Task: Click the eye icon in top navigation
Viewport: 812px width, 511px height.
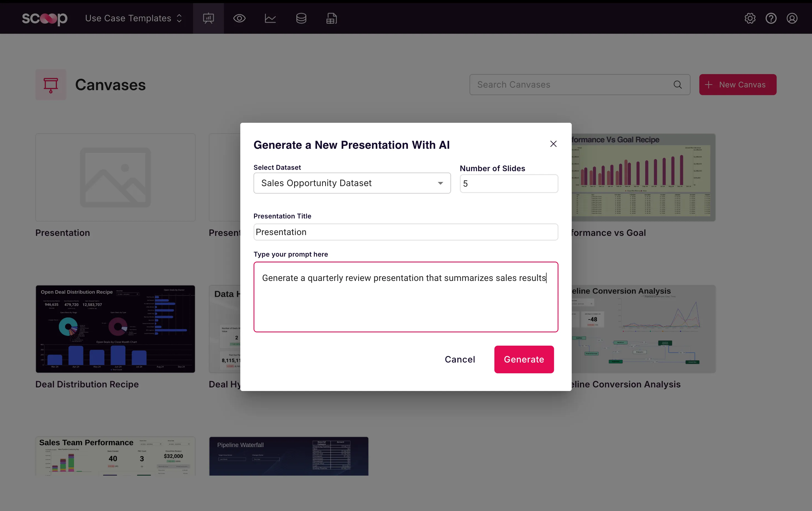Action: (x=239, y=18)
